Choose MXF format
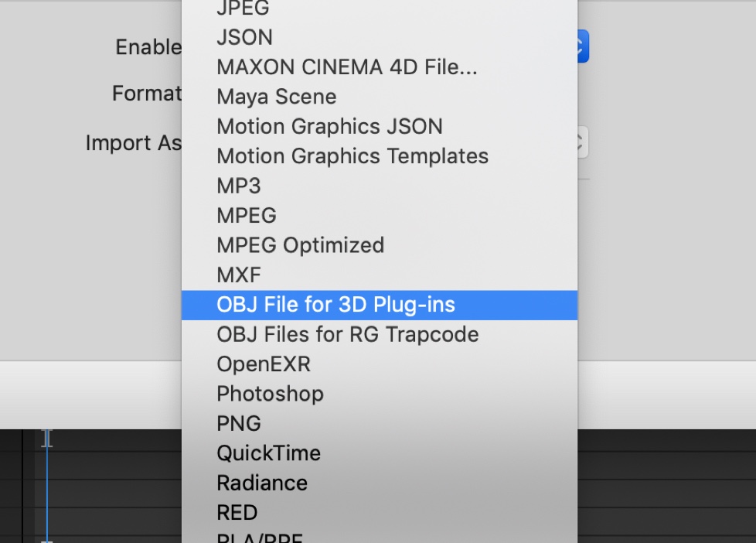The height and width of the screenshot is (543, 756). [380, 275]
